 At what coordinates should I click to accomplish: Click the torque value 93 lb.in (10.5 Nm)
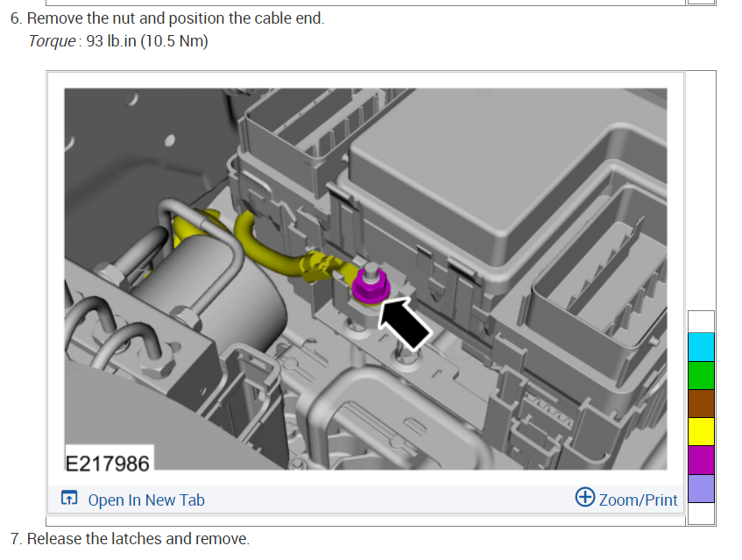tap(147, 40)
